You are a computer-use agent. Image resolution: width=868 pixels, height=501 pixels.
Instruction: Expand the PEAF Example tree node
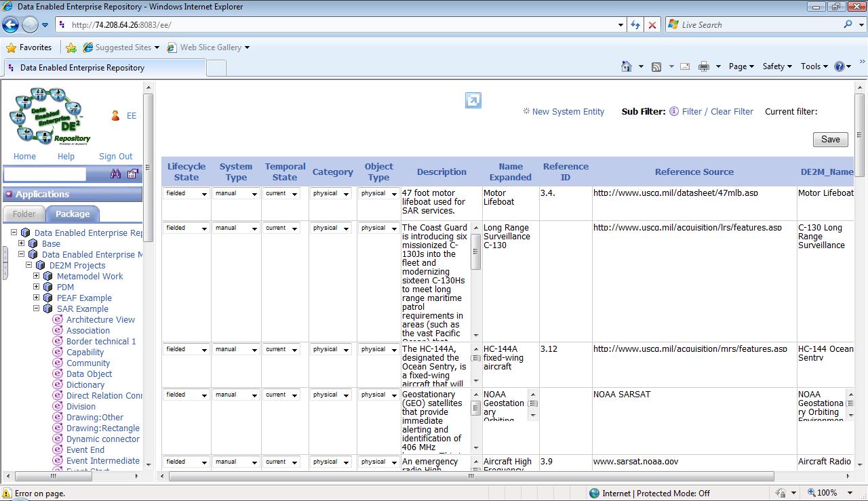point(37,298)
